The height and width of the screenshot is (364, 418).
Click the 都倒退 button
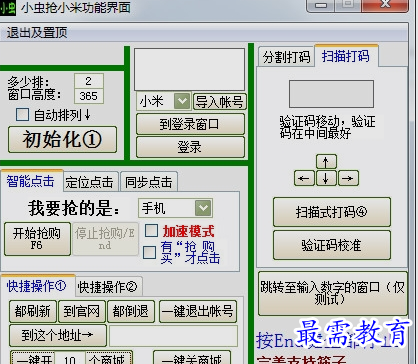(x=131, y=311)
